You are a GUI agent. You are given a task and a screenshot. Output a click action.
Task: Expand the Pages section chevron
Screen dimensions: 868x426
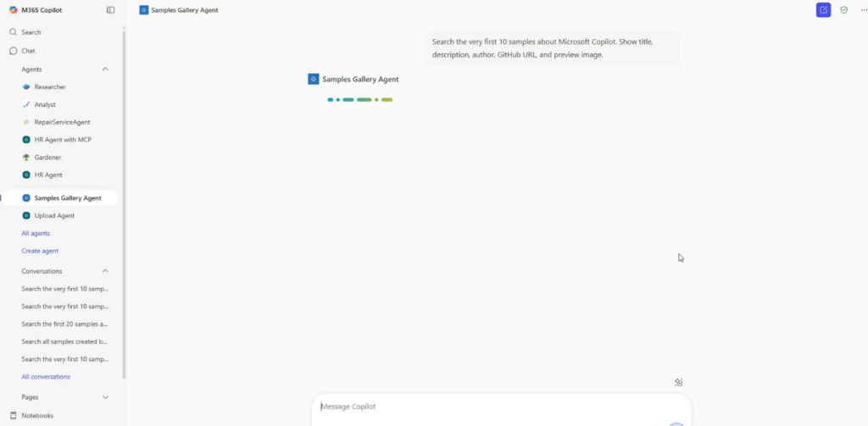tap(106, 397)
